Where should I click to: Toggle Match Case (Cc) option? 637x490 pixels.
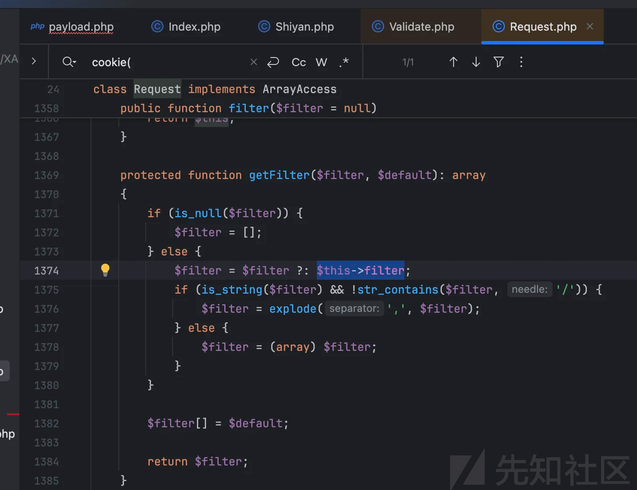[299, 62]
